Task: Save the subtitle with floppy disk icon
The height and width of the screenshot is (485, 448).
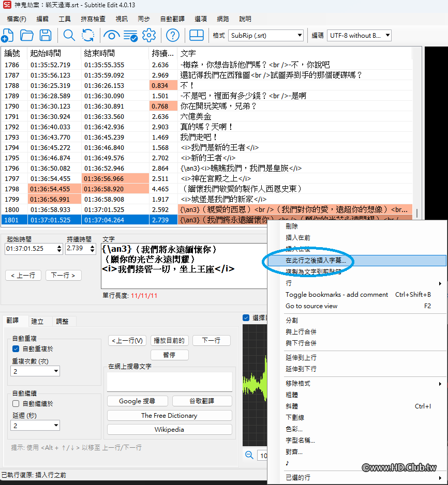Action: pos(46,35)
